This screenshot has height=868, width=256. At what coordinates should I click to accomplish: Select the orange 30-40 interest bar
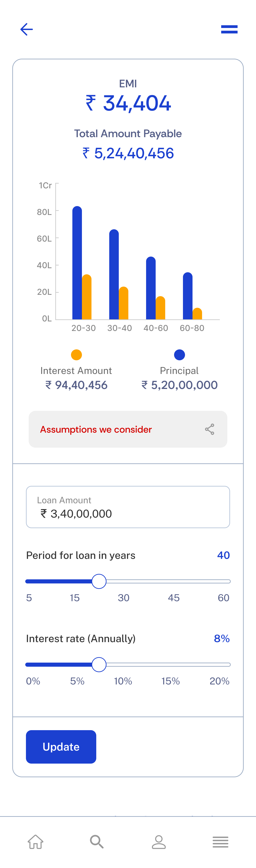[124, 303]
